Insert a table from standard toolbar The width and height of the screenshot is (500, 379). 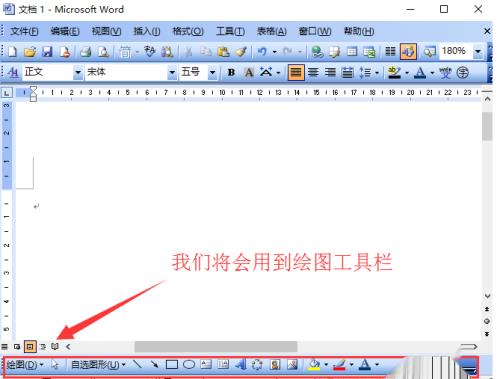(x=352, y=52)
